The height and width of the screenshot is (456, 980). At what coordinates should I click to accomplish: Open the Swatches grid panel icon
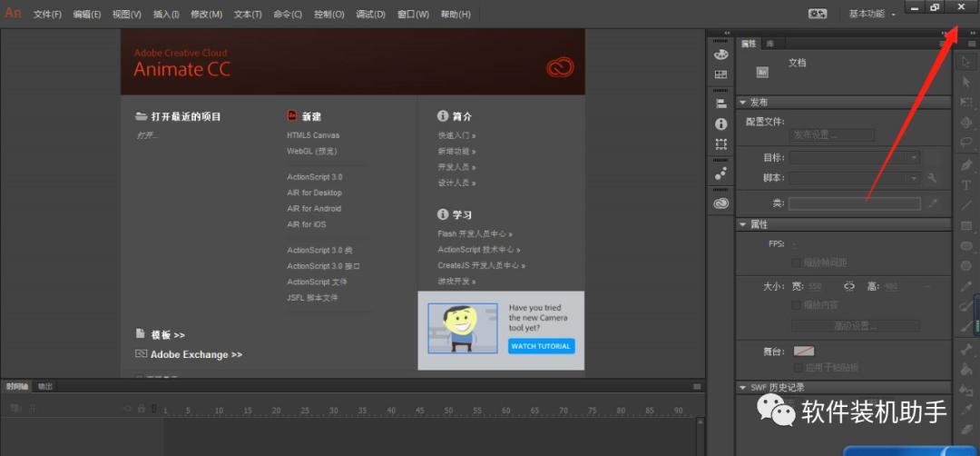coord(720,74)
